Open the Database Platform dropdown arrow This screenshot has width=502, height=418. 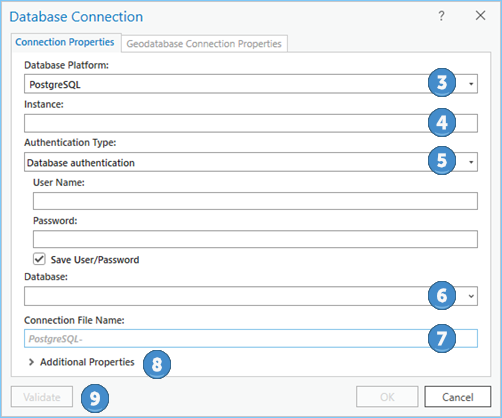tap(471, 84)
